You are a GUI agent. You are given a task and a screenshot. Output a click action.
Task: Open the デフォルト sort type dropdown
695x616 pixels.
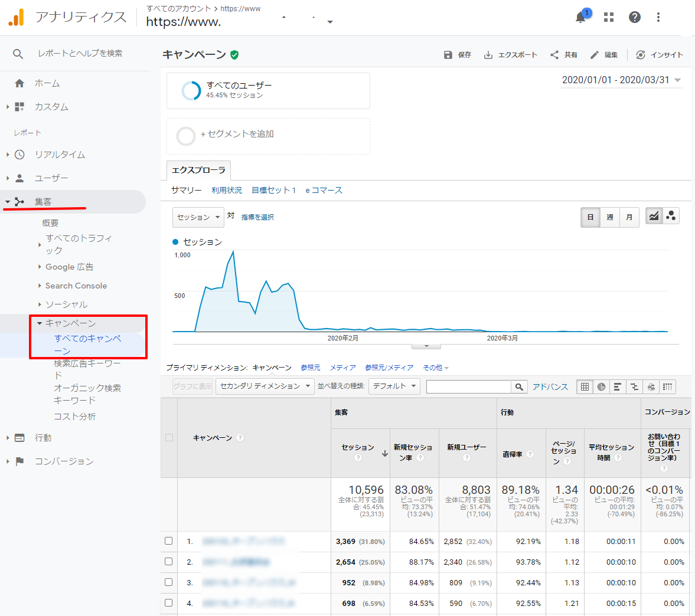click(394, 386)
